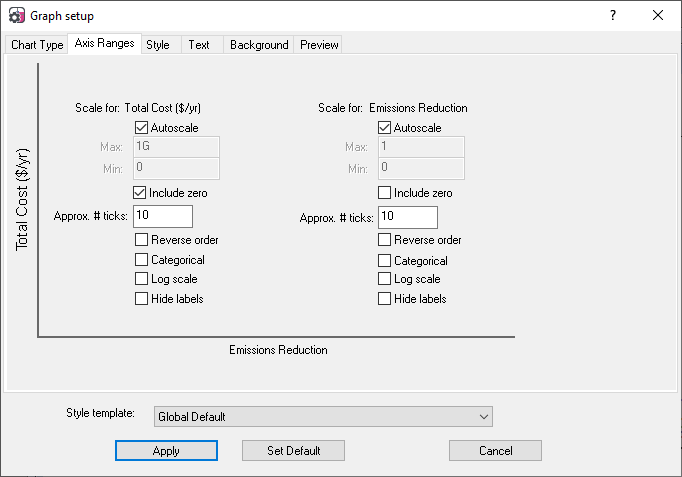Click 'Scale for: Emissions Reduction' heading
Viewport: 682px width, 477px height.
click(x=393, y=108)
